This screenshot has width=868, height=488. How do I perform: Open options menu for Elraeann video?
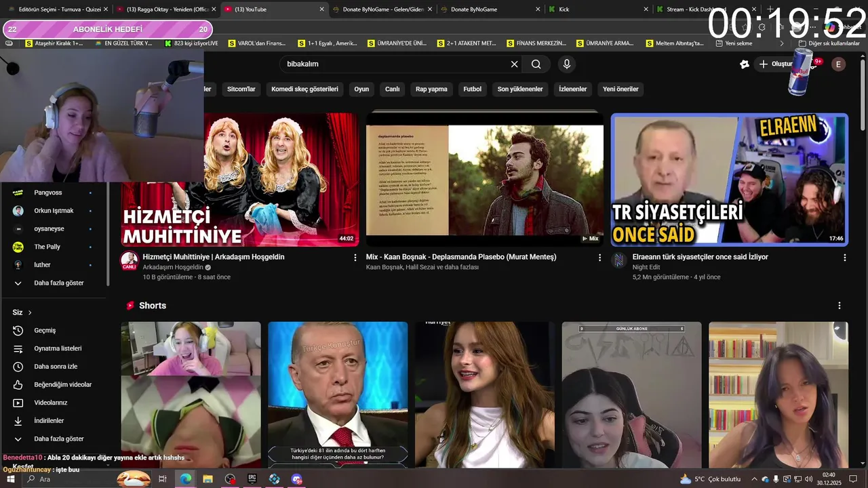click(845, 258)
